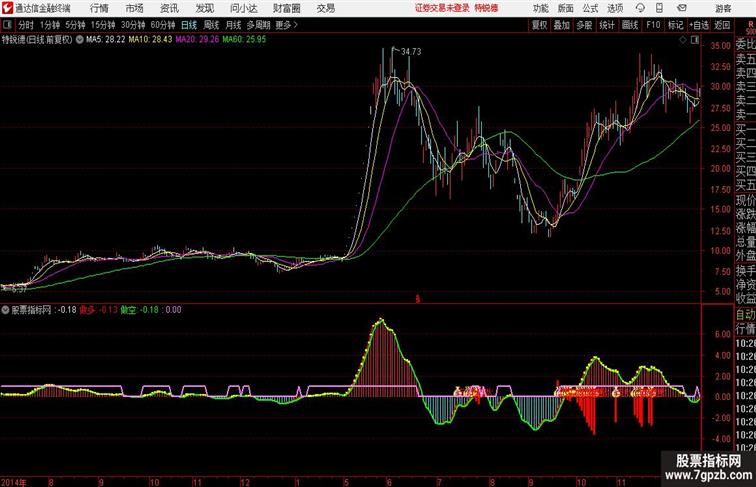Click the 自动 label in right sidebar
Viewport: 756px width, 487px height.
(745, 314)
